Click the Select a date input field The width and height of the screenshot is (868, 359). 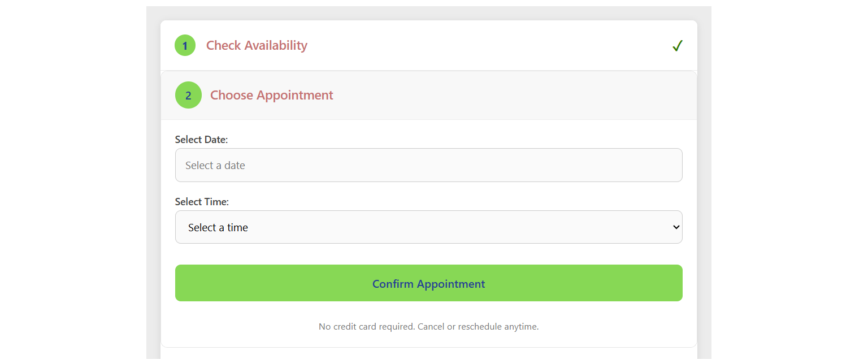pos(428,165)
